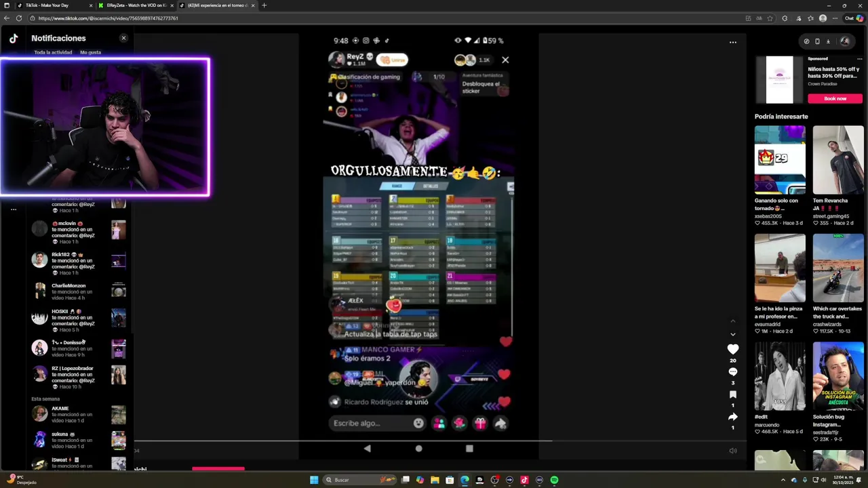The height and width of the screenshot is (488, 868).
Task: Go to the previous video with up arrow
Action: coord(732,321)
